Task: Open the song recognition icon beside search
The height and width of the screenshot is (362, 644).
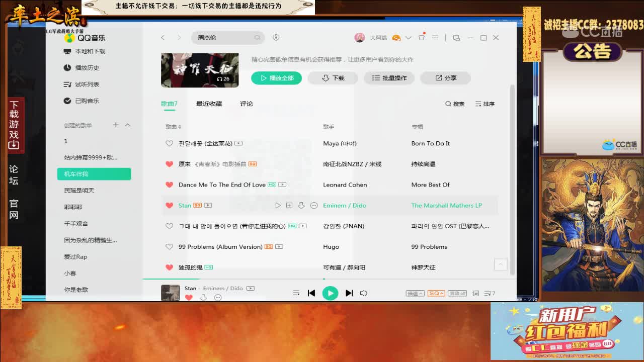Action: pyautogui.click(x=276, y=38)
